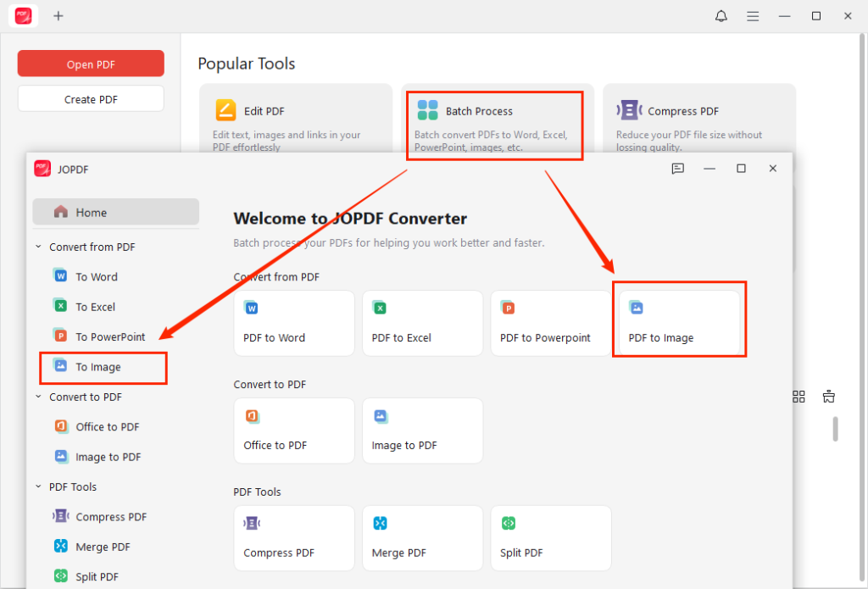868x589 pixels.
Task: Open the PDF to Excel card
Action: (x=422, y=323)
